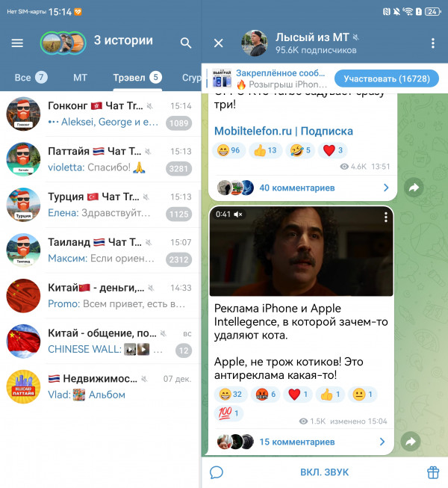Tap the 4.6K views eye icon
Viewport: 448px width, 488px height.
coord(344,167)
